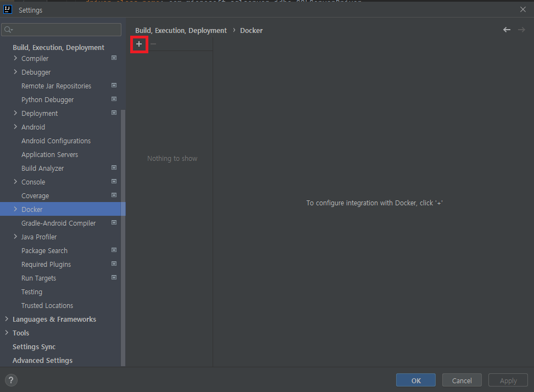Image resolution: width=534 pixels, height=392 pixels.
Task: Click project-level icon beside Required Plugins
Action: pyautogui.click(x=114, y=264)
